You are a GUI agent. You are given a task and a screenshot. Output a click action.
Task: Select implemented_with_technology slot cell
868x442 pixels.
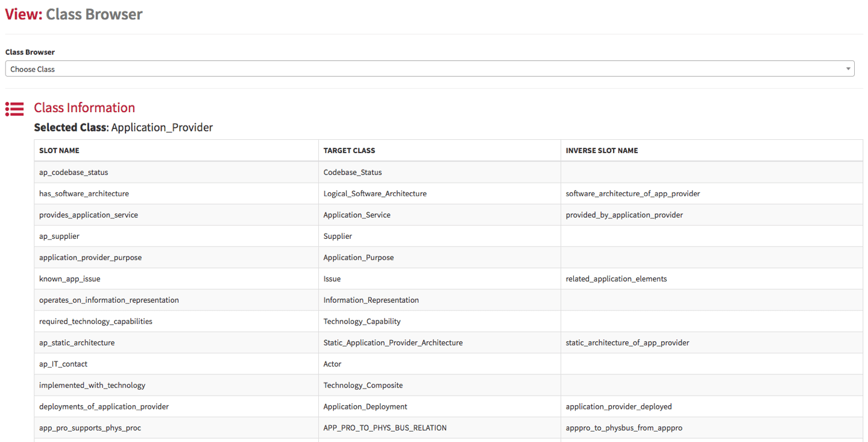[176, 385]
